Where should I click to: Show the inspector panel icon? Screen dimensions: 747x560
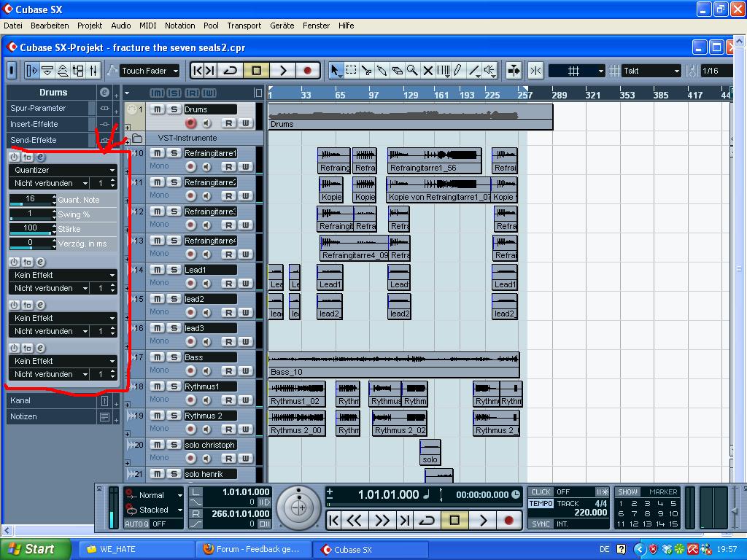[x=31, y=71]
